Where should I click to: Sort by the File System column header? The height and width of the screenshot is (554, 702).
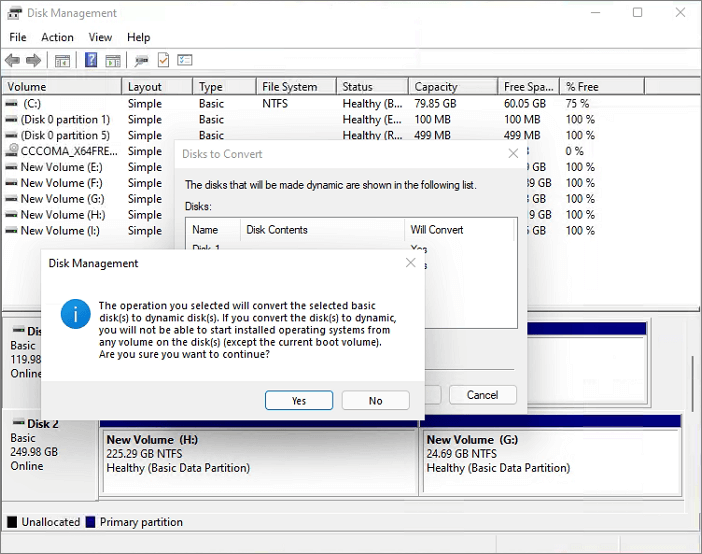click(x=290, y=87)
